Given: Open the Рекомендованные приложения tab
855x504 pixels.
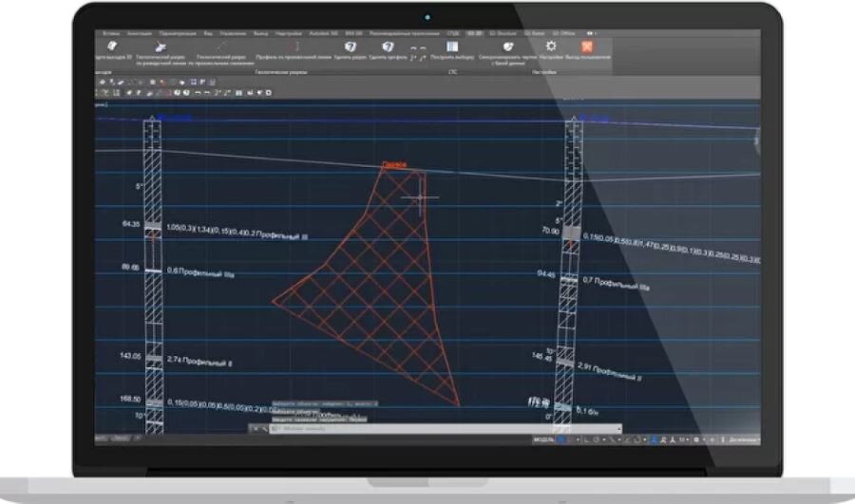Looking at the screenshot, I should (404, 33).
